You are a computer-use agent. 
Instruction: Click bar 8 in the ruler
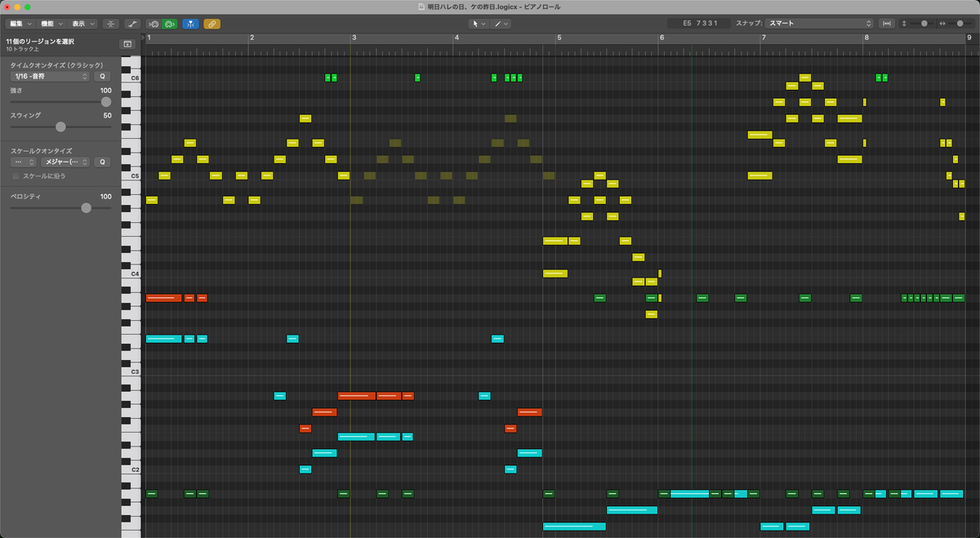coord(866,38)
